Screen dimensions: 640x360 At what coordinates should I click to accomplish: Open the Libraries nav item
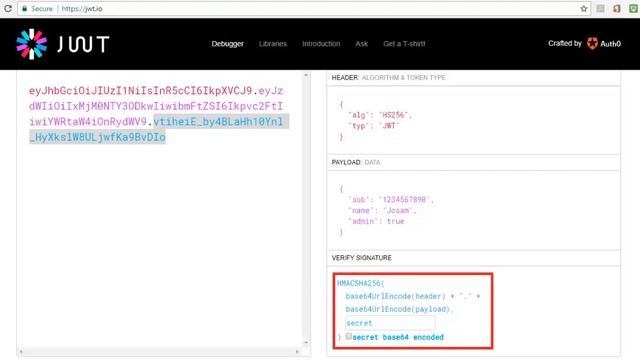273,44
